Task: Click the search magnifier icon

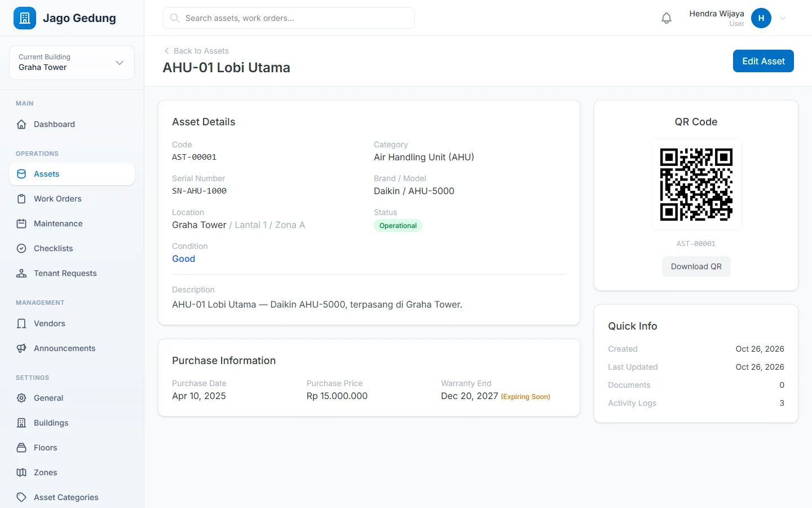Action: coord(175,18)
